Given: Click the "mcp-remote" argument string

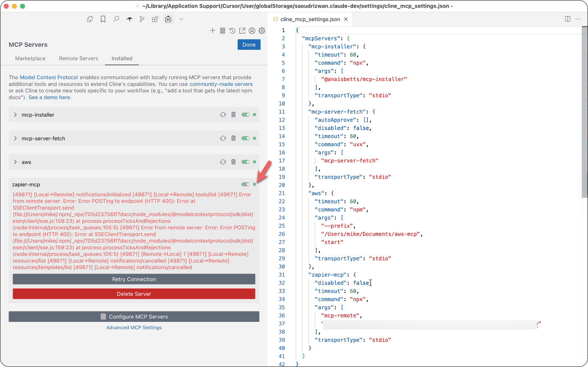Looking at the screenshot, I should point(340,316).
